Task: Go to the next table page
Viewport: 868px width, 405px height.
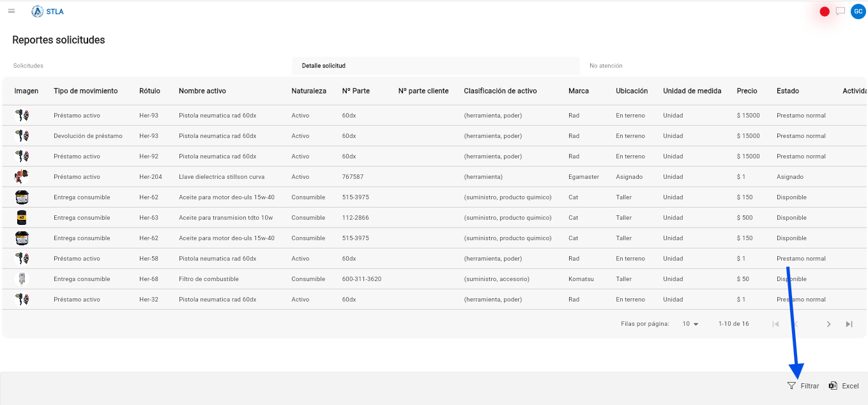Action: (828, 324)
